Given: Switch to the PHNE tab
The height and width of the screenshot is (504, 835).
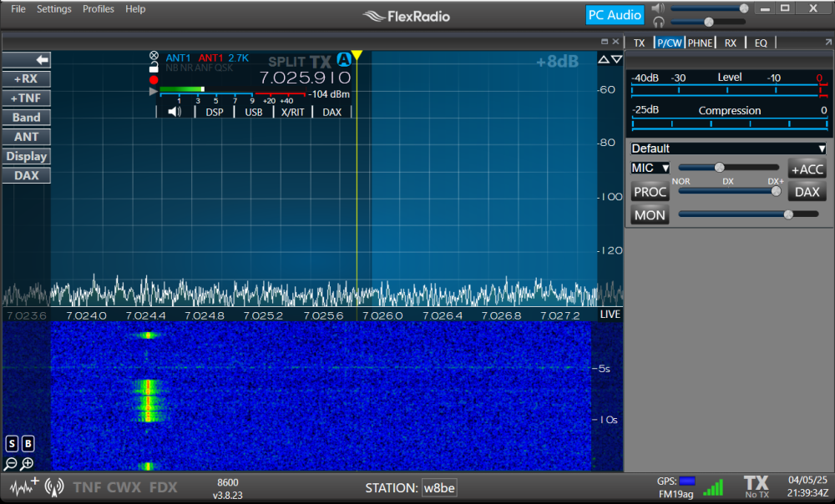Looking at the screenshot, I should (x=700, y=43).
